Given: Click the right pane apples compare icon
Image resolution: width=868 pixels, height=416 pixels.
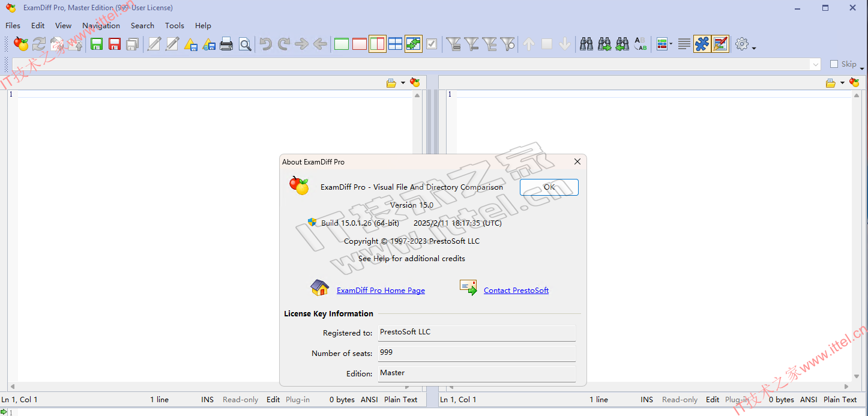Looking at the screenshot, I should pyautogui.click(x=854, y=83).
